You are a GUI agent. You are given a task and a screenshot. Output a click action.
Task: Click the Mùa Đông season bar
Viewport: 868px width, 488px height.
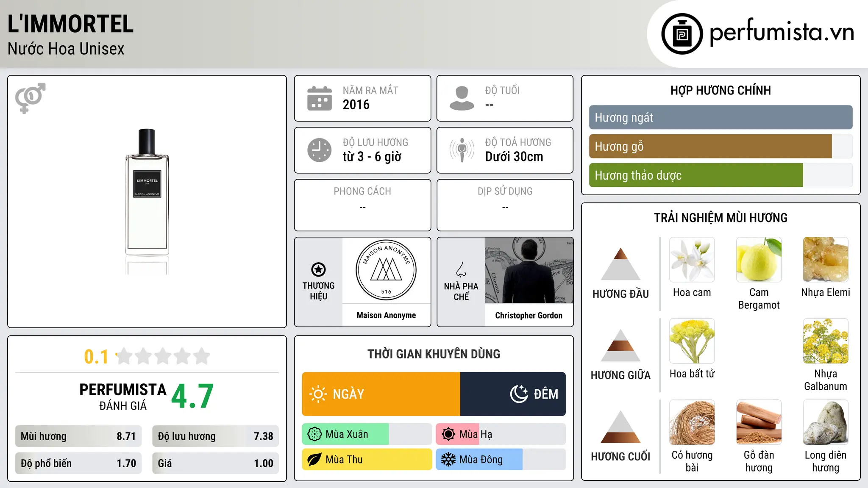coord(501,460)
